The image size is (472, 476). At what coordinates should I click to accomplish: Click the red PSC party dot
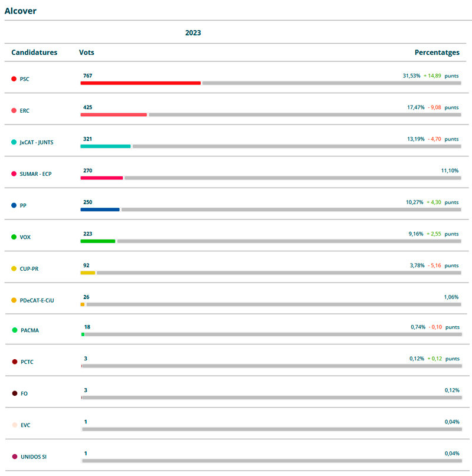point(14,79)
